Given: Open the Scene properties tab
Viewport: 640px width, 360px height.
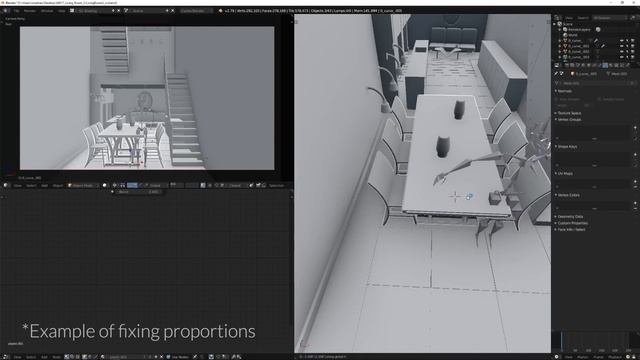Looking at the screenshot, I should coord(578,65).
